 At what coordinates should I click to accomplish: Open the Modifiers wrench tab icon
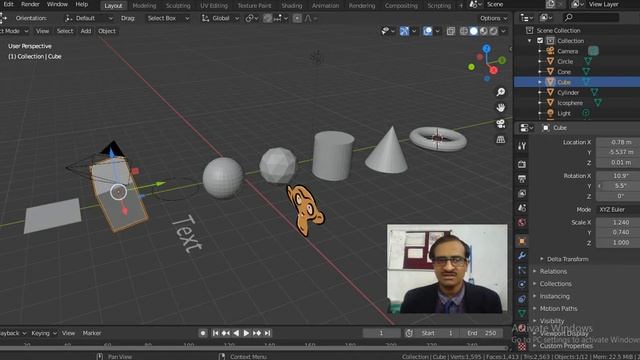(522, 256)
